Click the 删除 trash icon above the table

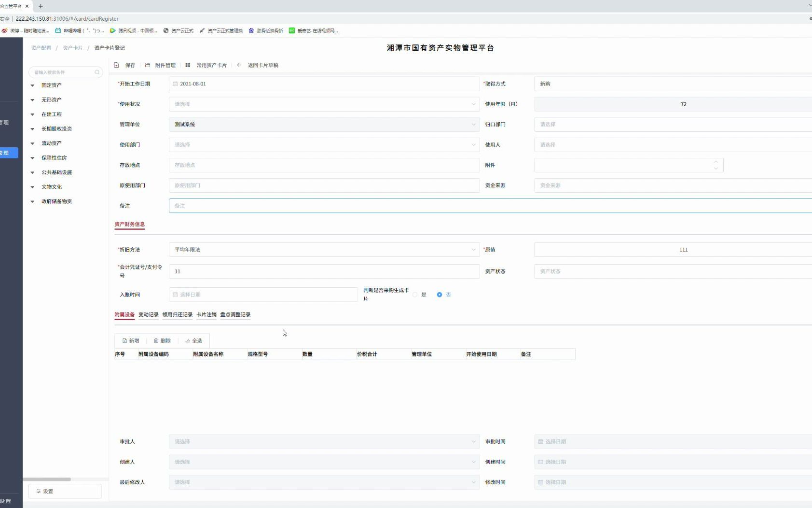pyautogui.click(x=156, y=340)
